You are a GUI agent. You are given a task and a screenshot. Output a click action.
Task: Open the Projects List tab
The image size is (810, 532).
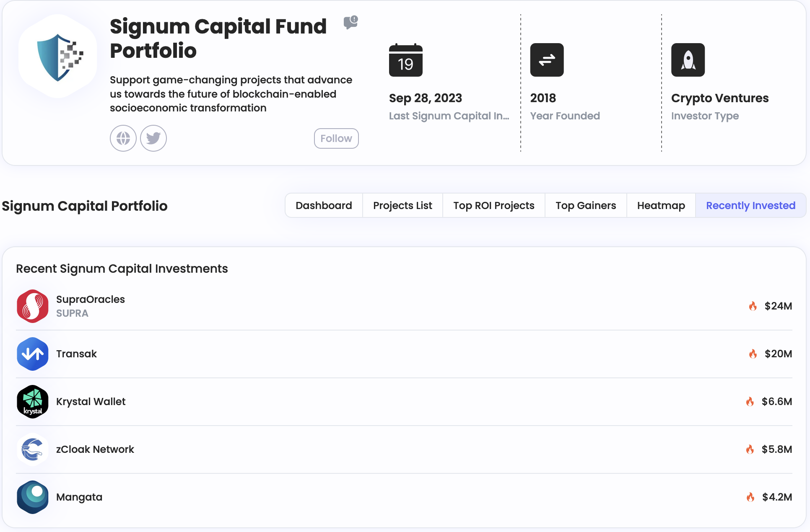(x=402, y=206)
